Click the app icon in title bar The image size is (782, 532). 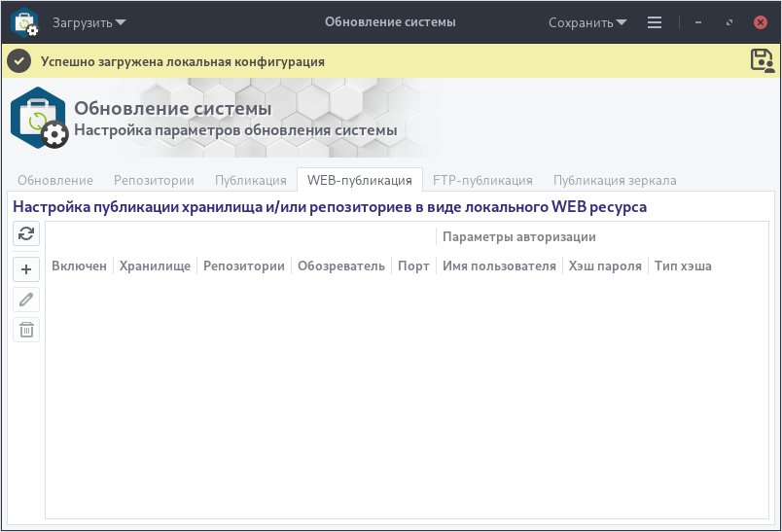[25, 22]
